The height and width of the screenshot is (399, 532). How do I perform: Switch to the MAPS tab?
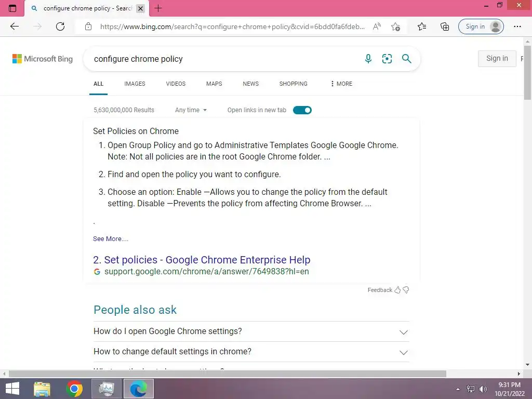(x=214, y=84)
